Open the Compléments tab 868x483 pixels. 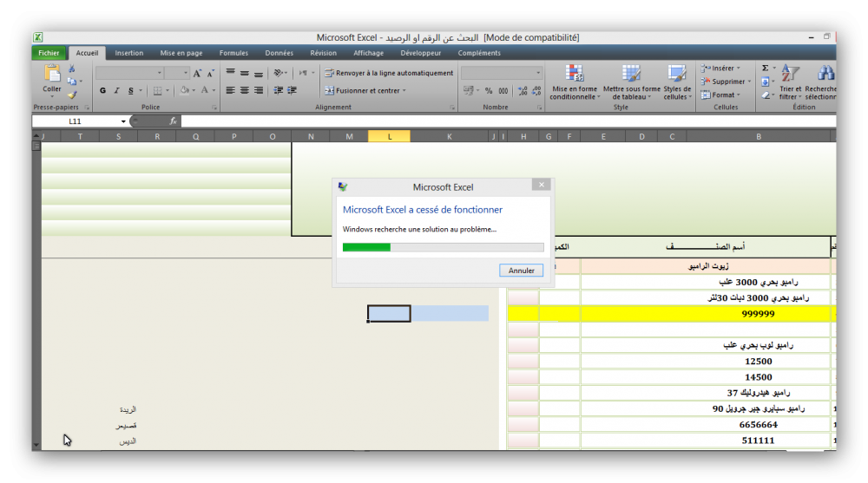[479, 53]
